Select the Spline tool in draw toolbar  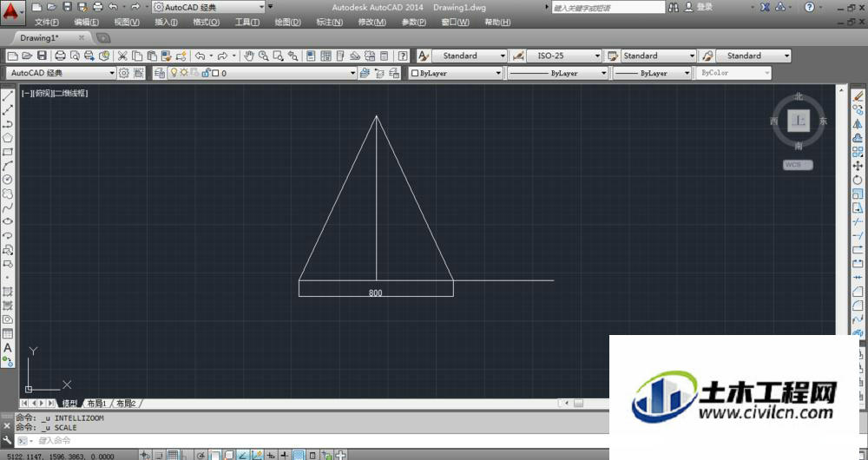(8, 208)
